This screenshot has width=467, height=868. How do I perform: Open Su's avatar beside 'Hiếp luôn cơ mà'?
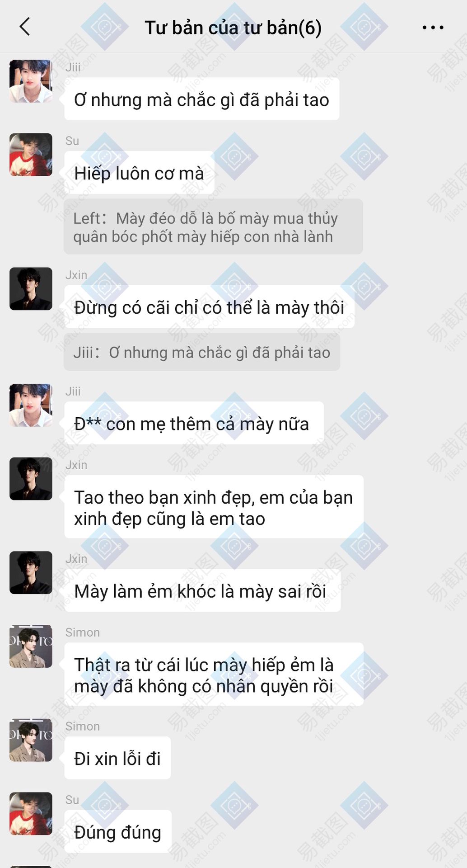click(31, 155)
